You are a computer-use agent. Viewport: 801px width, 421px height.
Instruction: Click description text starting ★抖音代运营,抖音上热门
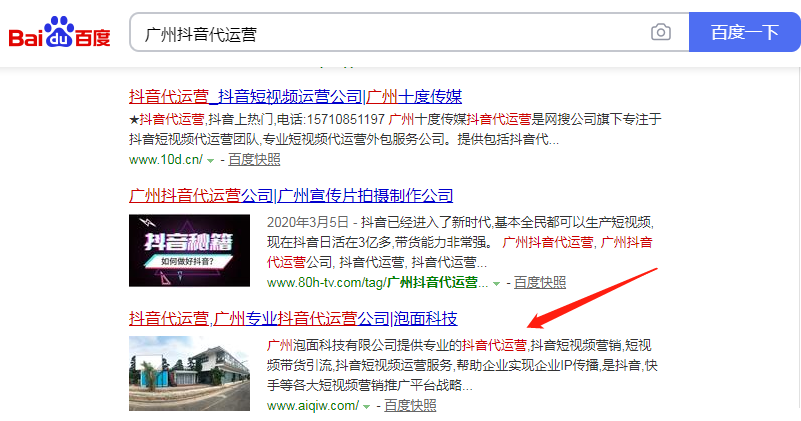395,129
